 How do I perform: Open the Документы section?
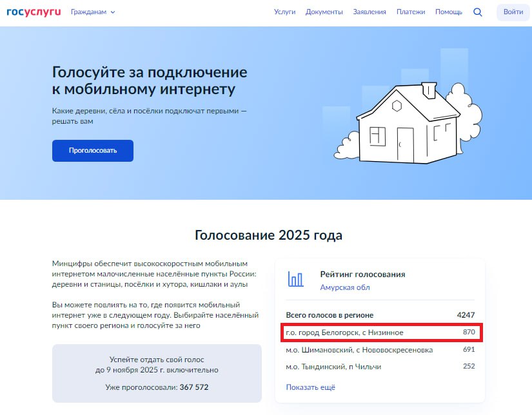point(324,12)
